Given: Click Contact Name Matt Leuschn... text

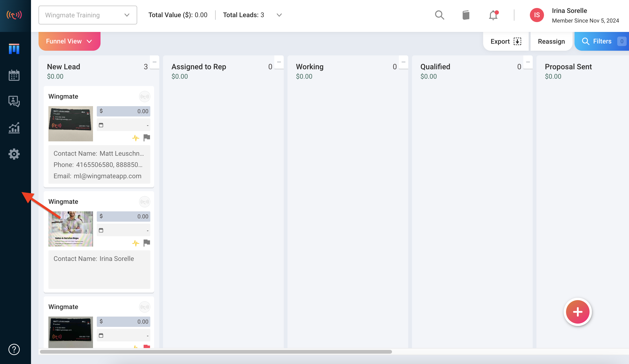Looking at the screenshot, I should pyautogui.click(x=99, y=153).
